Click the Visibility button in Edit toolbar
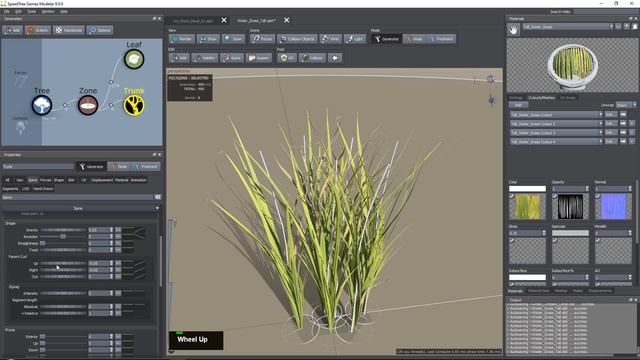 coord(205,58)
